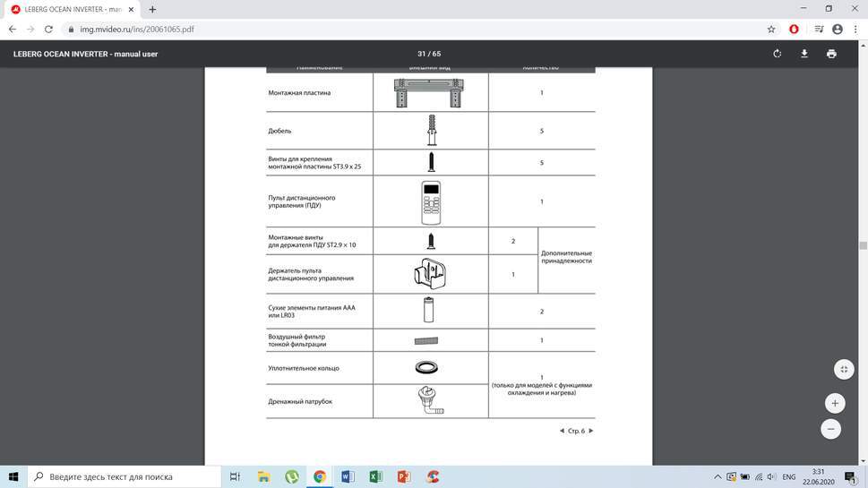
Task: Click the 'Пульт дистанционного управления (ПДУ)' cell
Action: point(320,201)
